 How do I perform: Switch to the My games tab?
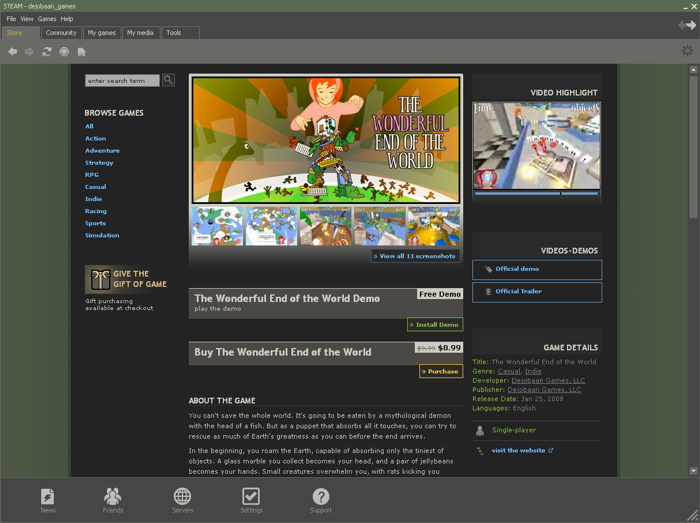tap(102, 33)
